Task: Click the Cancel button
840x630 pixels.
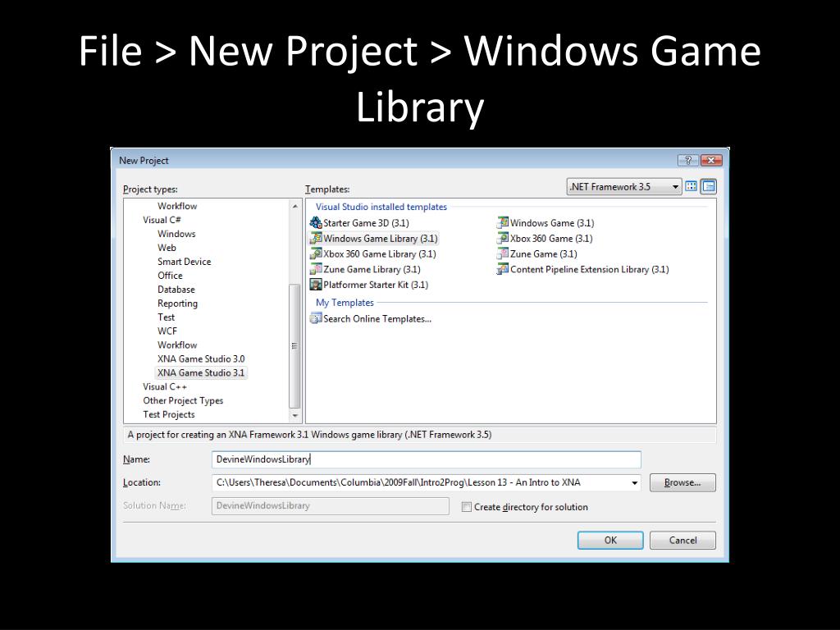Action: (682, 540)
